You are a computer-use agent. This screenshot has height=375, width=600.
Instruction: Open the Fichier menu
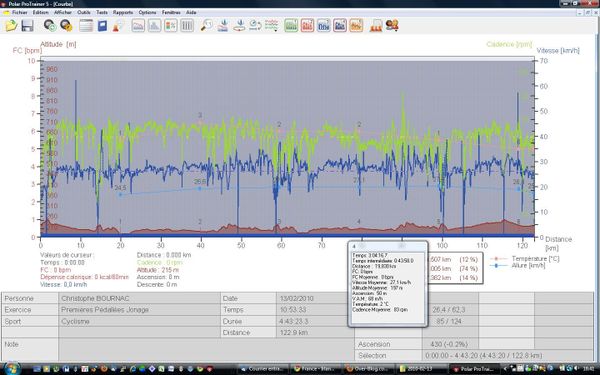[x=20, y=12]
